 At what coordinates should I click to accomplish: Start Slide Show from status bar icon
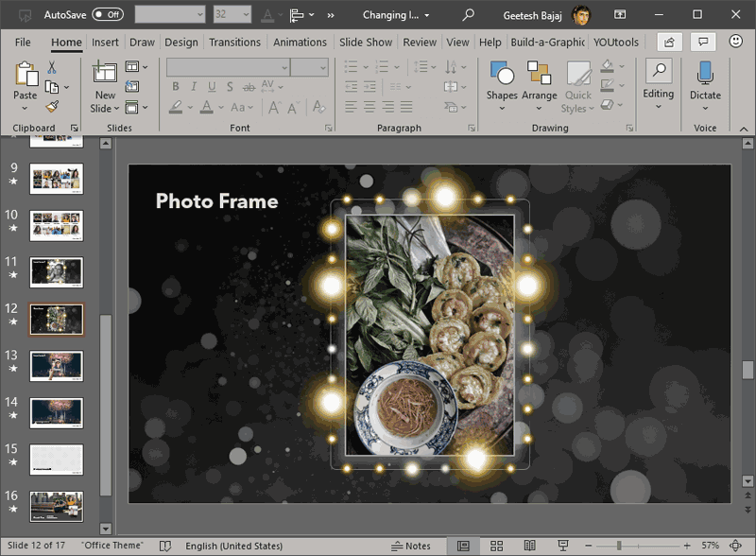[564, 546]
